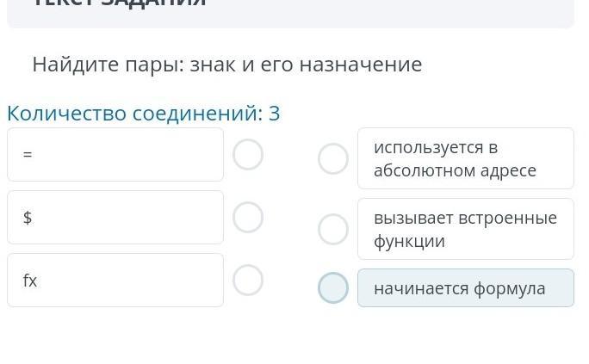The width and height of the screenshot is (589, 364).
Task: Select the '=' sign card
Action: [x=115, y=155]
